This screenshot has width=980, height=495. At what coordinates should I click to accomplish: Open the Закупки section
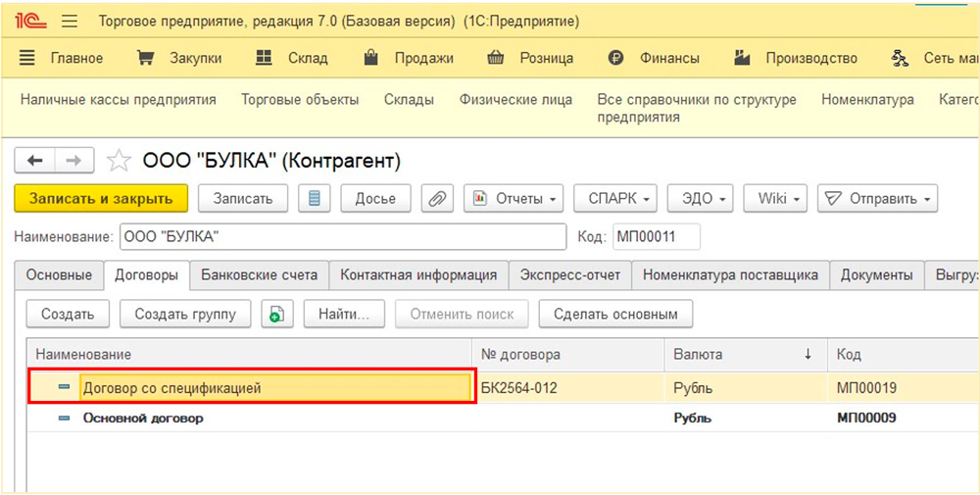click(x=179, y=59)
